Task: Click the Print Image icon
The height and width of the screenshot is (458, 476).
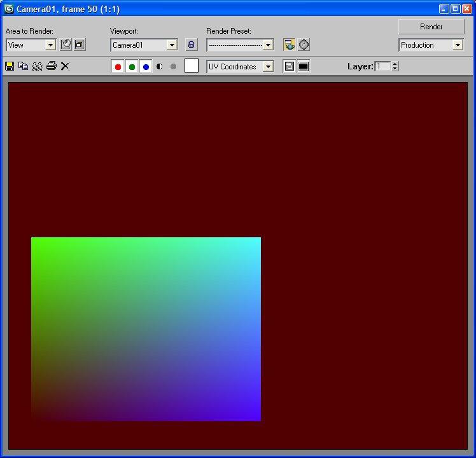Action: [52, 66]
